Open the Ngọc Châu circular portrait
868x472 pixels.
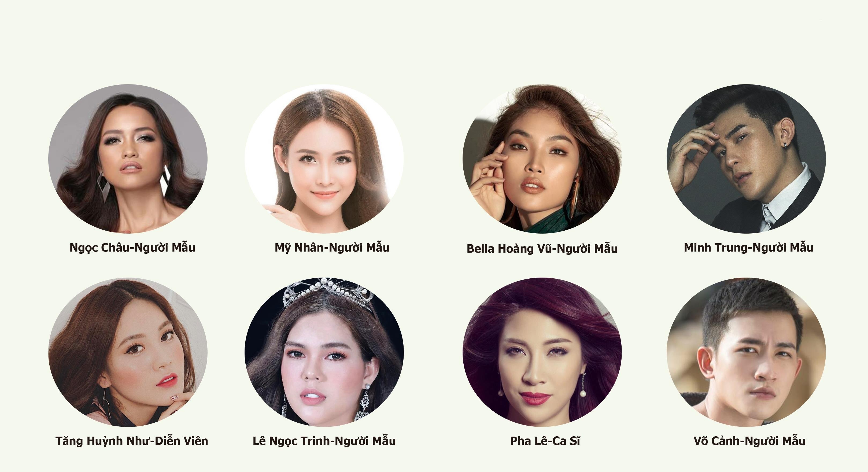(128, 159)
